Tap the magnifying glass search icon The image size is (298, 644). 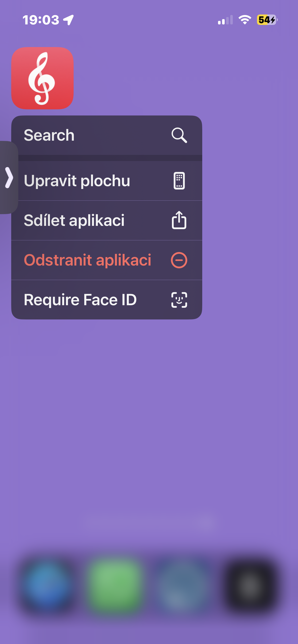click(x=179, y=135)
